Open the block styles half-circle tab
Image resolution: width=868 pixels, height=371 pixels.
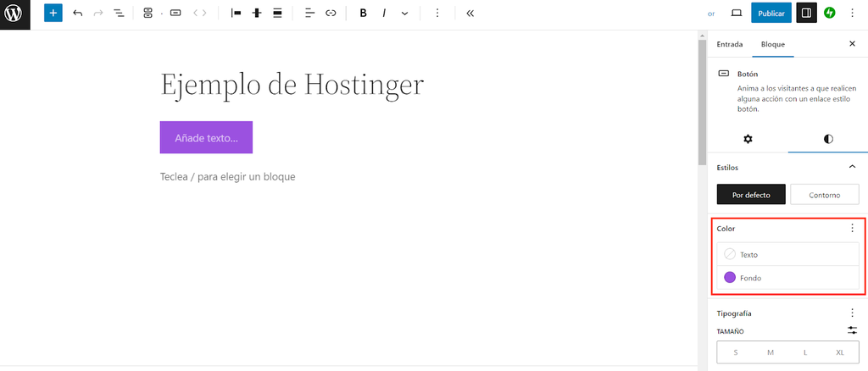[827, 139]
